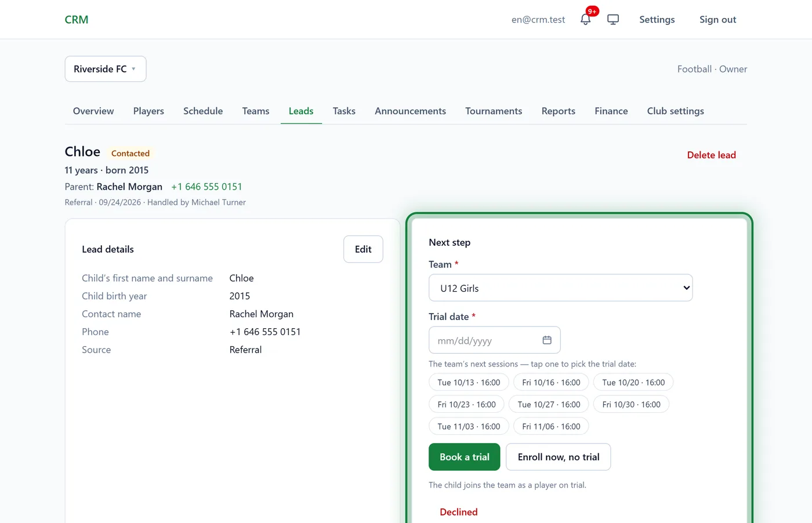Click Sign out

pyautogui.click(x=717, y=20)
